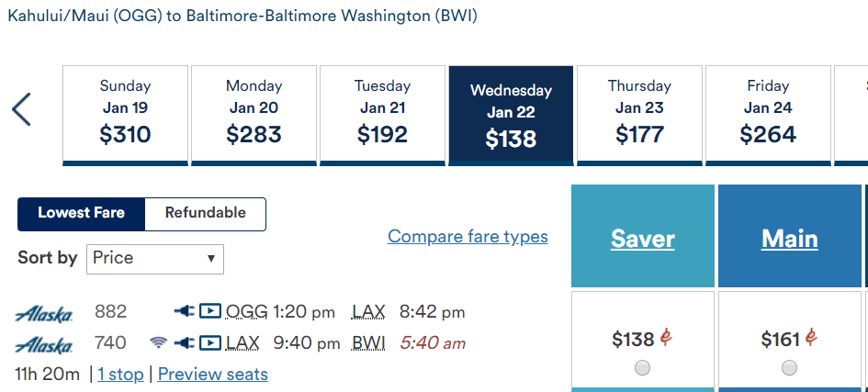868x392 pixels.
Task: Open Preview seats link
Action: click(x=212, y=375)
